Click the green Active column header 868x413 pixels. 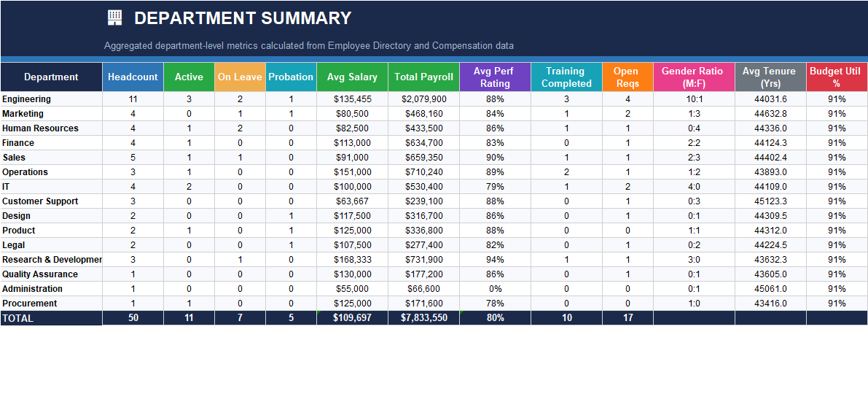coord(189,77)
